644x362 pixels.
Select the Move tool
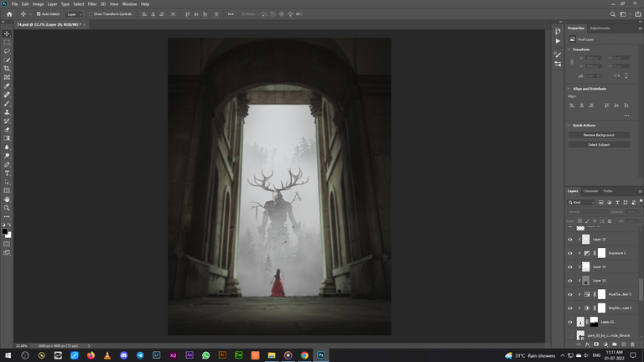[x=7, y=34]
